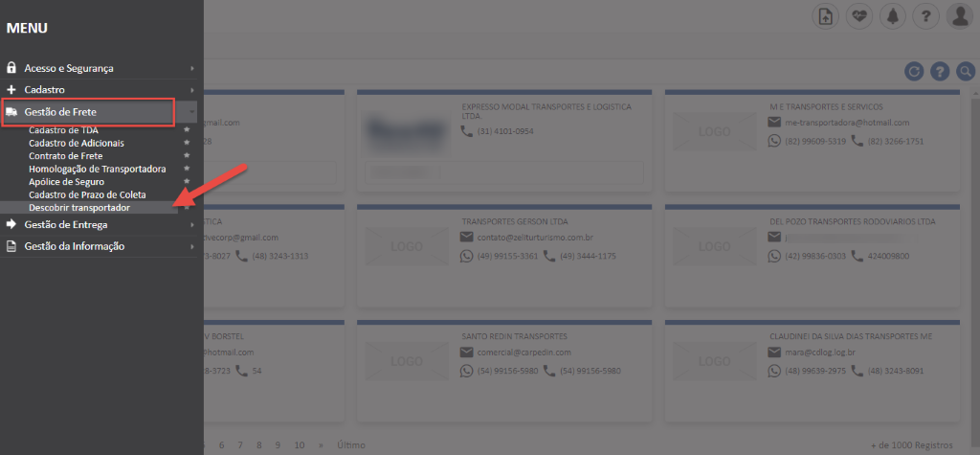Select Homologação de Transportadora menu item

[x=97, y=169]
